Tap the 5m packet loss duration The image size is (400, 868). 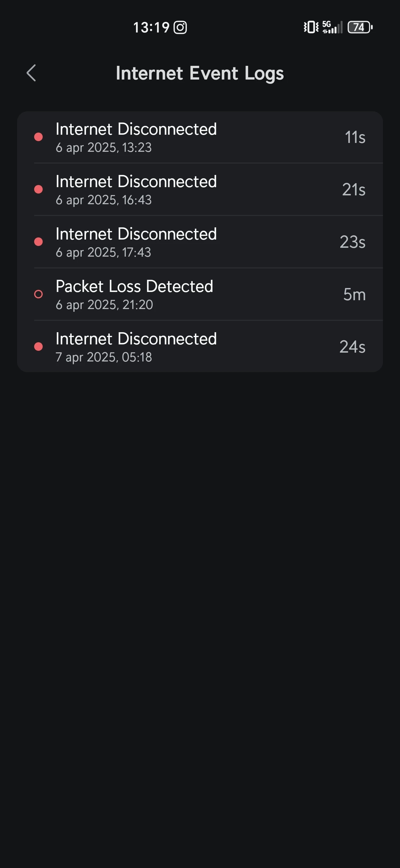pos(354,294)
